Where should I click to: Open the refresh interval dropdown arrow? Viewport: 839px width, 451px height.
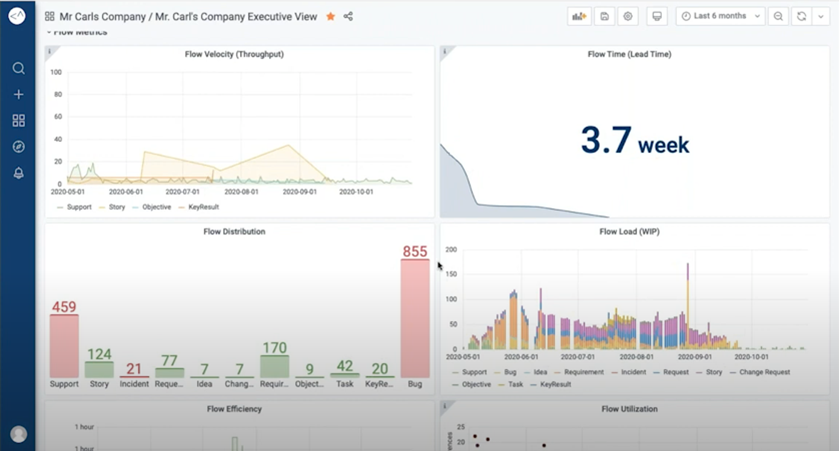[x=821, y=16]
